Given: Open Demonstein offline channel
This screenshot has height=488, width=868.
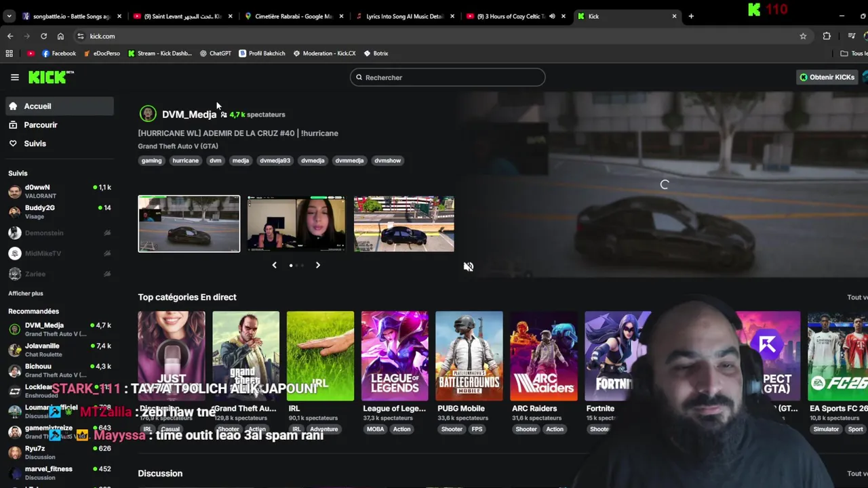Looking at the screenshot, I should [x=60, y=233].
